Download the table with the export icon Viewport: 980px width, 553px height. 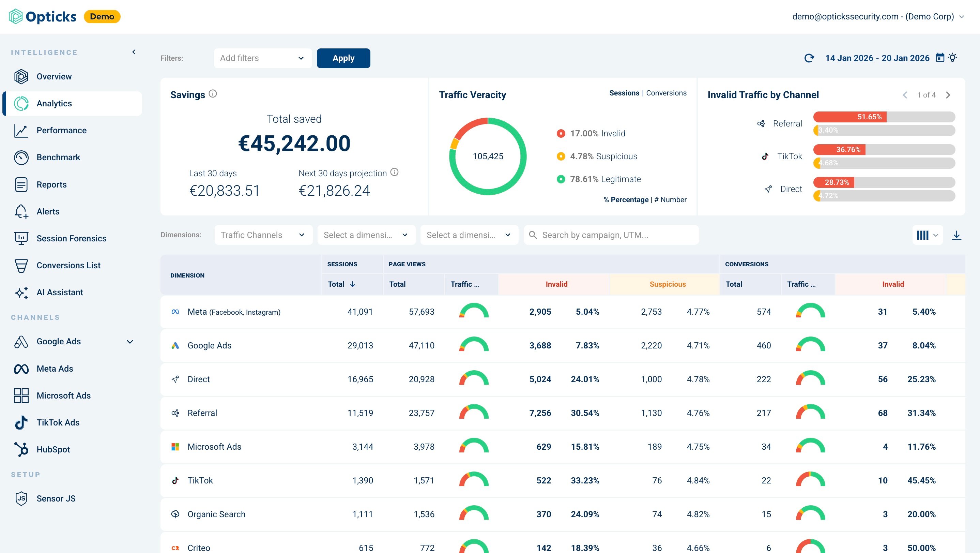tap(956, 236)
